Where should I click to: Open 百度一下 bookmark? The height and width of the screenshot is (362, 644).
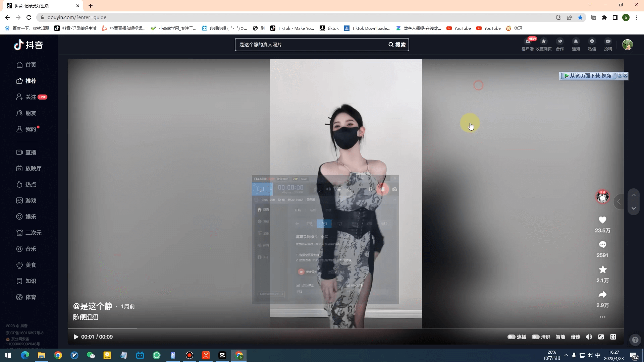point(27,28)
